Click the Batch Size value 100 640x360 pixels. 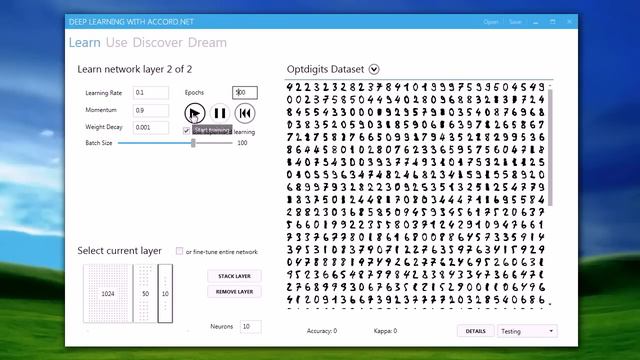coord(242,143)
